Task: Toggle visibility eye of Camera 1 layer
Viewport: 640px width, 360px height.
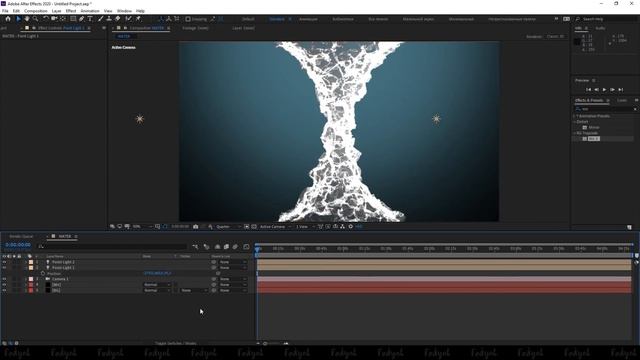Action: click(x=4, y=279)
